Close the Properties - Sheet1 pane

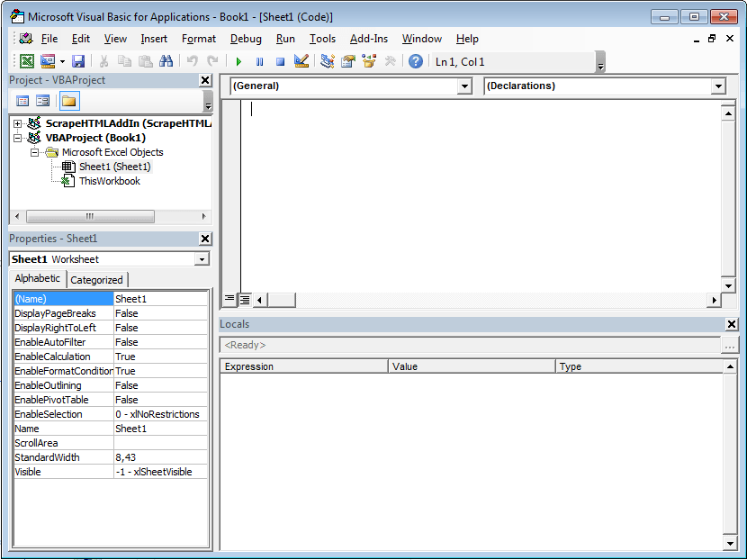point(205,239)
